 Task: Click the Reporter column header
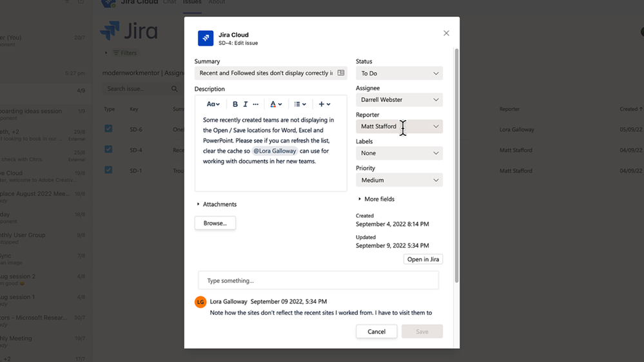click(509, 109)
